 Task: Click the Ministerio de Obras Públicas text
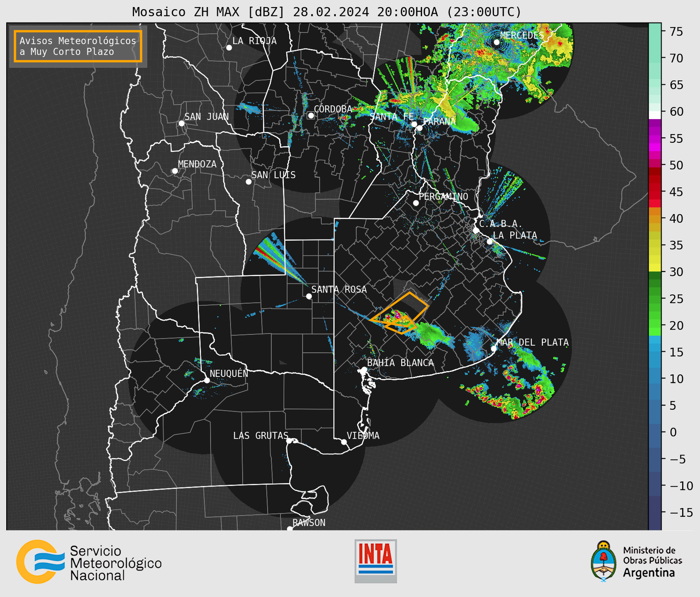[x=652, y=555]
